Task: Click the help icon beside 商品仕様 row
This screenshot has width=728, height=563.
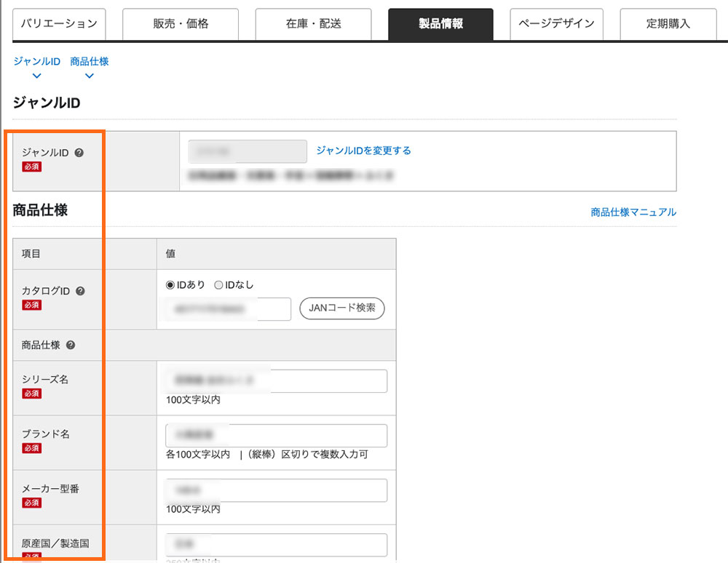Action: click(71, 346)
